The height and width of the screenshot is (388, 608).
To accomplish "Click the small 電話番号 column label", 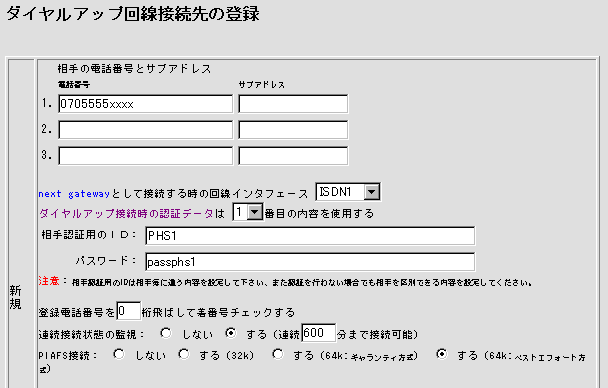I will point(74,84).
